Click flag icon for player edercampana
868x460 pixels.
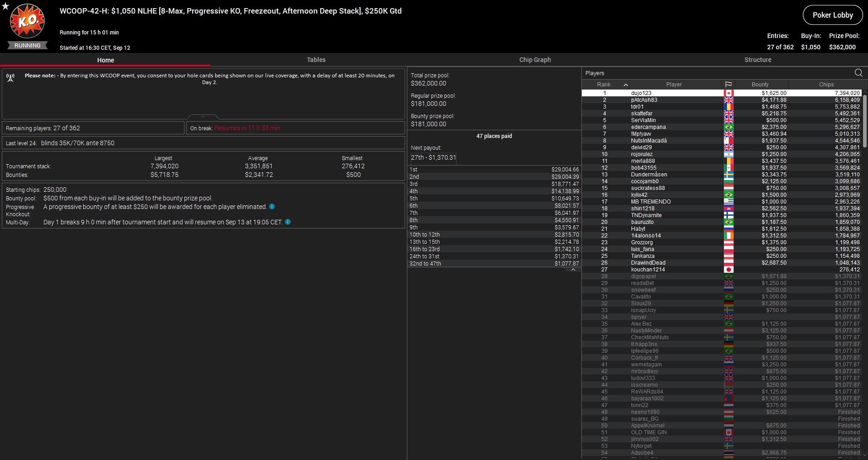tap(728, 127)
